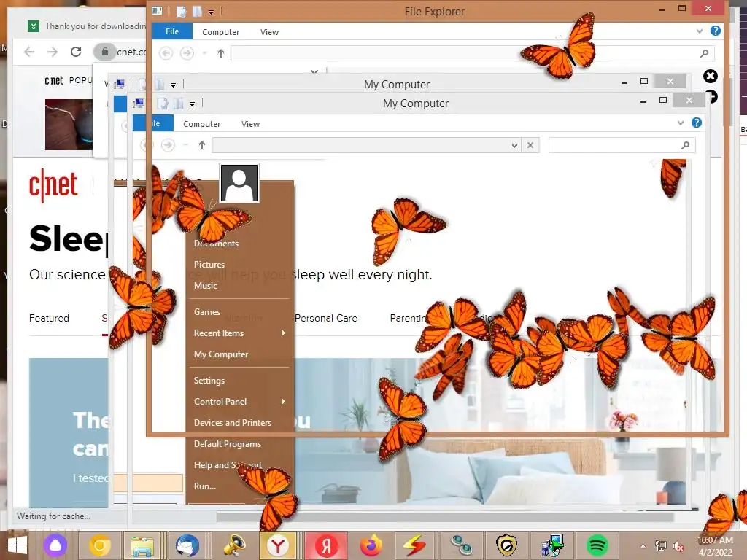
Task: Open Music from the start menu
Action: (x=205, y=286)
